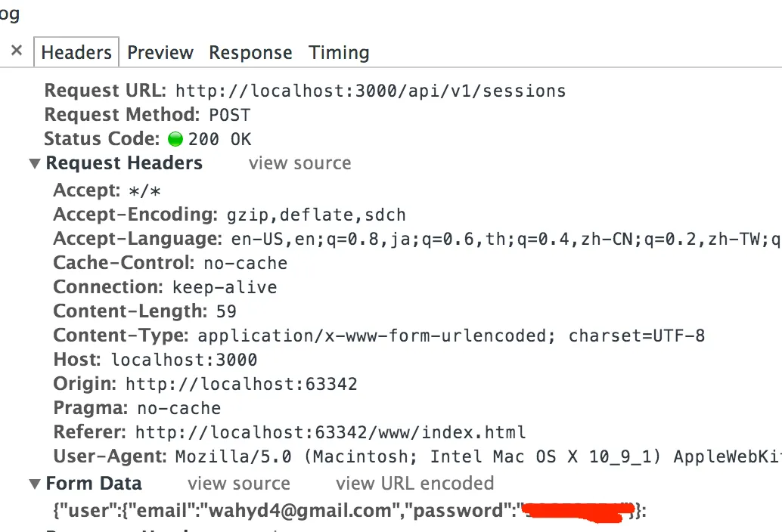Click the Origin header value
This screenshot has height=532, width=782.
[241, 384]
